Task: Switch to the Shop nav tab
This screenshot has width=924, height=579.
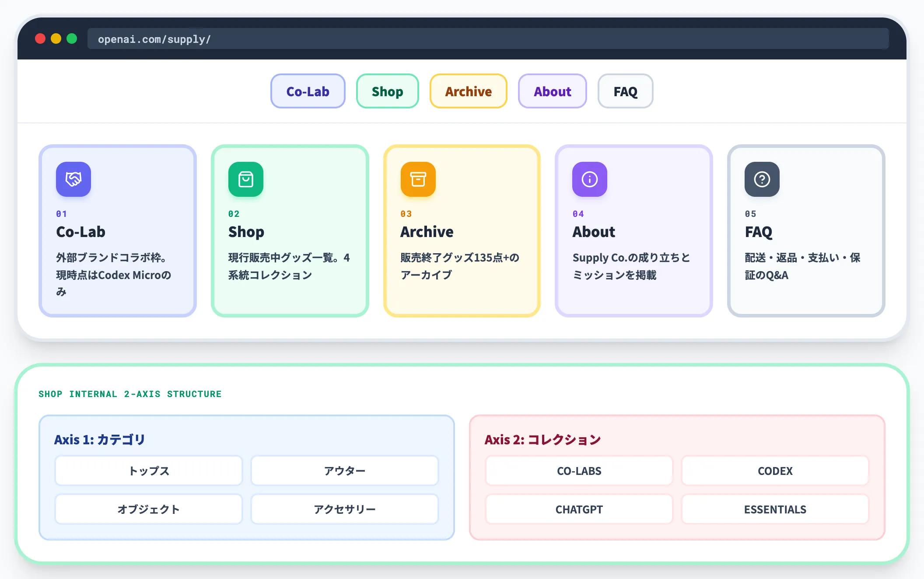Action: (x=388, y=91)
